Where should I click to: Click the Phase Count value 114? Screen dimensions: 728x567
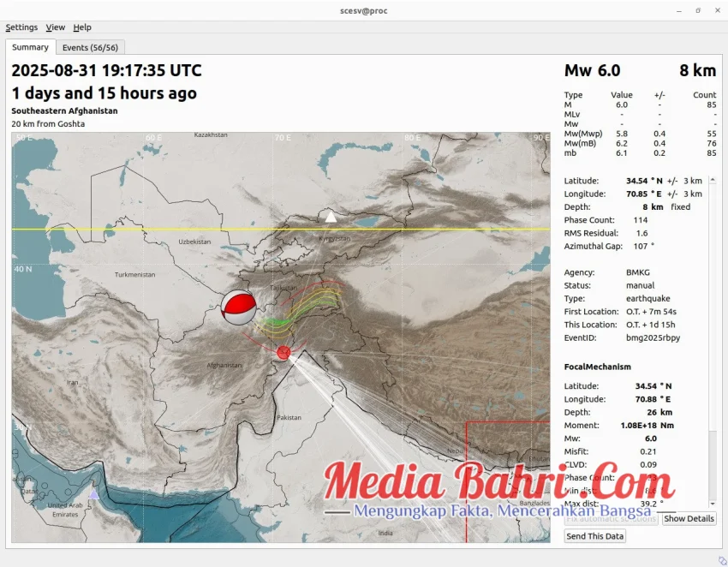click(641, 220)
